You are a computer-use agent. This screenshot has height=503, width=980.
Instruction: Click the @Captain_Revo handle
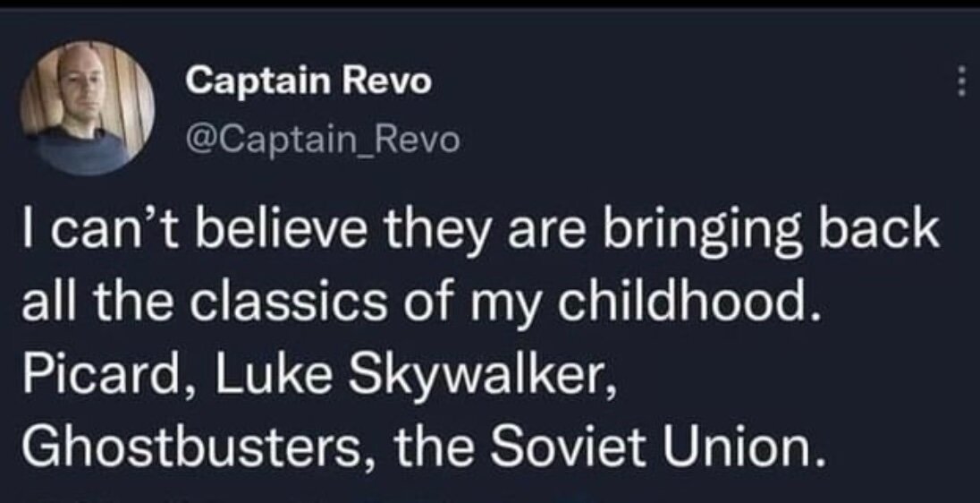(323, 140)
